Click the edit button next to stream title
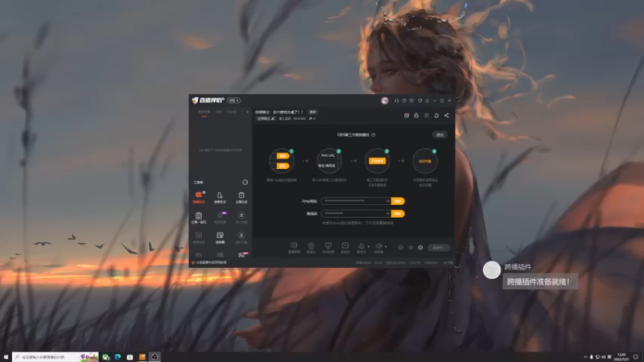This screenshot has width=644, height=362. (313, 112)
